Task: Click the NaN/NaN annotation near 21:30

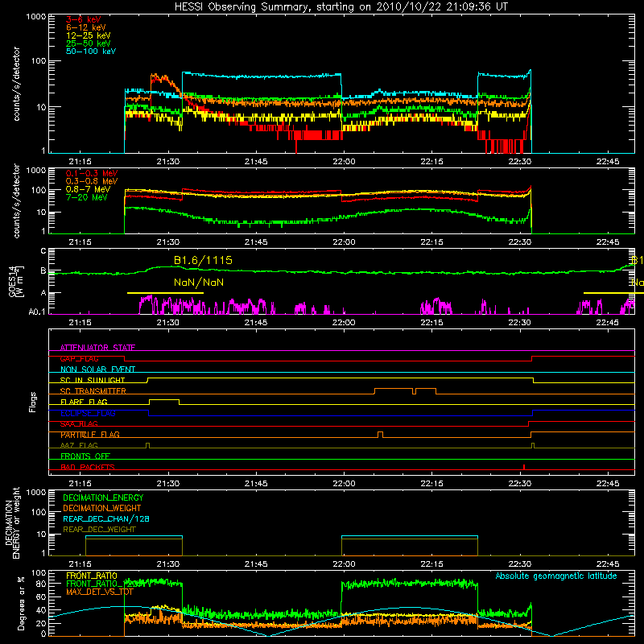Action: 199,283
